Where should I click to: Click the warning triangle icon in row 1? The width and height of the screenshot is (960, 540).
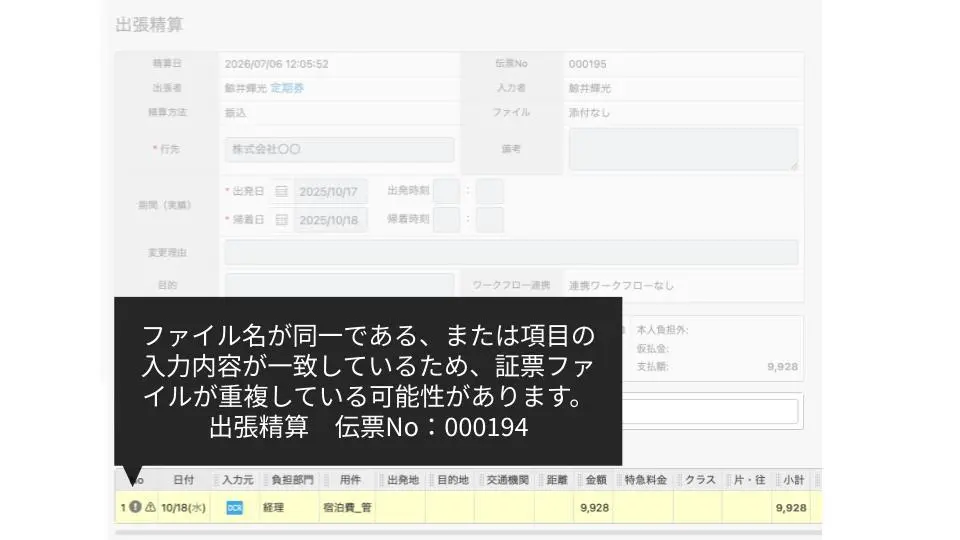(x=150, y=507)
